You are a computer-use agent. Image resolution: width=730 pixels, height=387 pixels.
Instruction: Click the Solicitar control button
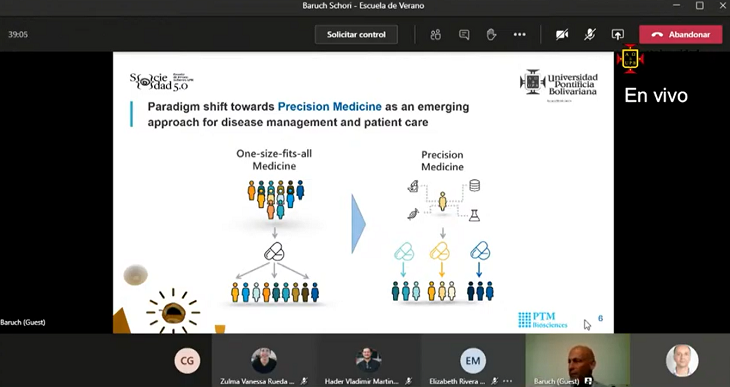[356, 34]
